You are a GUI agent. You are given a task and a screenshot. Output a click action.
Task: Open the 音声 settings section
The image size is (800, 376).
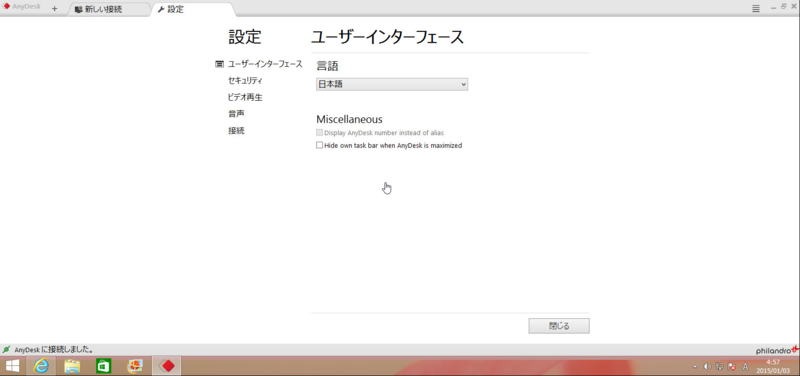click(x=236, y=114)
